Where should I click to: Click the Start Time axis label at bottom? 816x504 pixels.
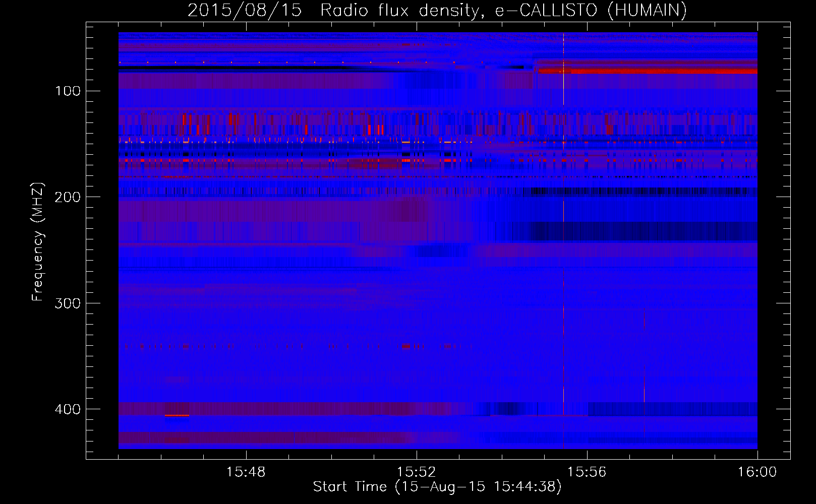437,487
